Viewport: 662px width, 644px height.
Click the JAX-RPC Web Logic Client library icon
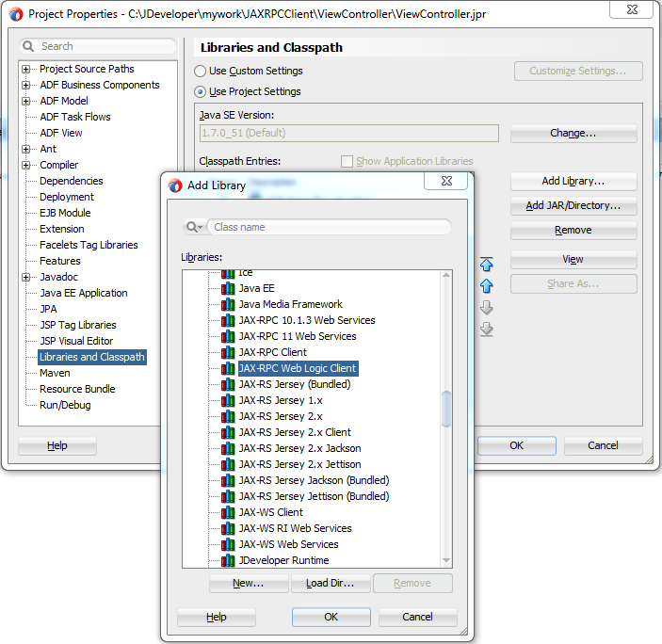(x=228, y=368)
